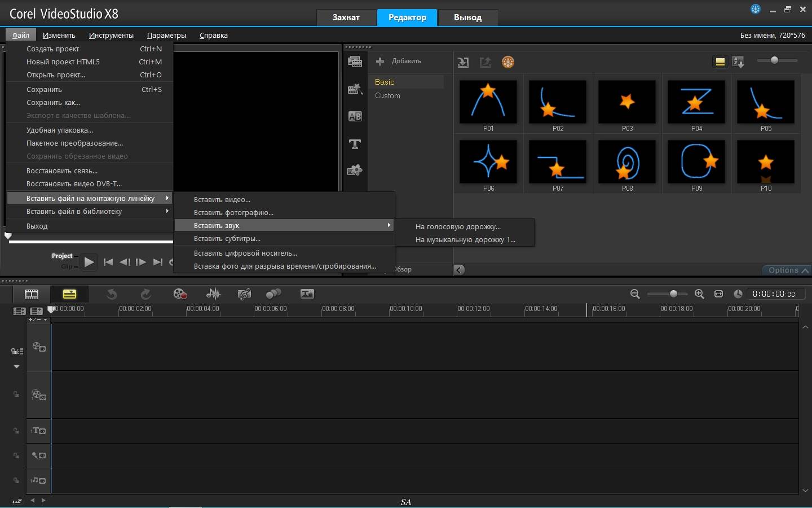This screenshot has height=508, width=812.
Task: Open the Параметры menu
Action: tap(166, 35)
